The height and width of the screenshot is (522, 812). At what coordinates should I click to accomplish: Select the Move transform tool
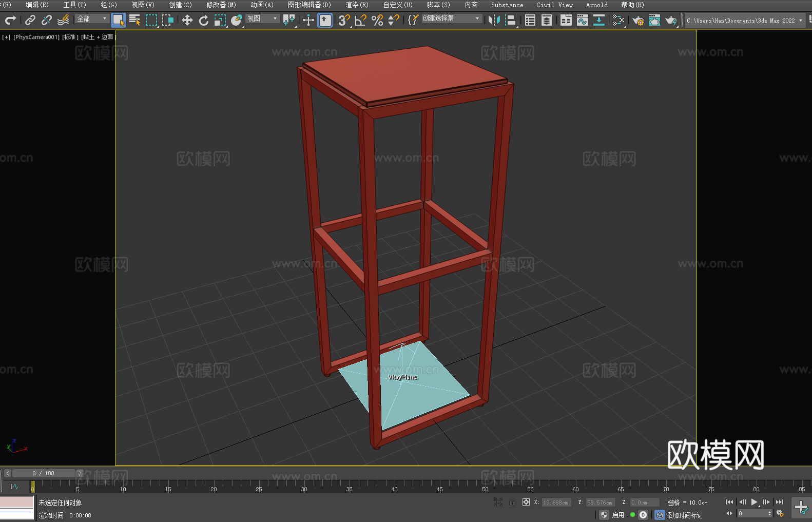pos(187,20)
